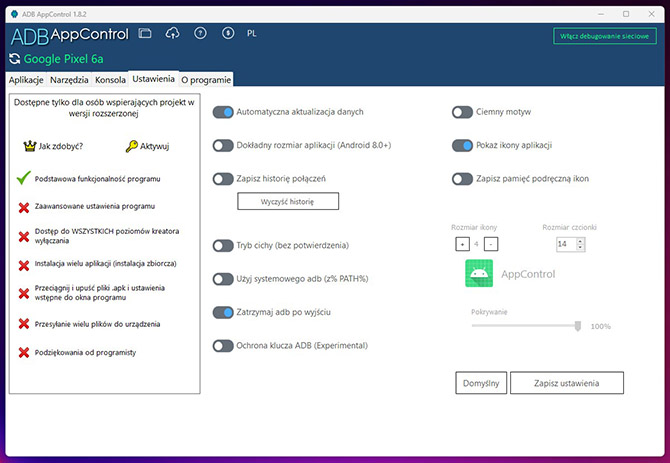The image size is (670, 463).
Task: Click green checkmark for Podstawowa funkcjonalność programu
Action: pos(24,178)
